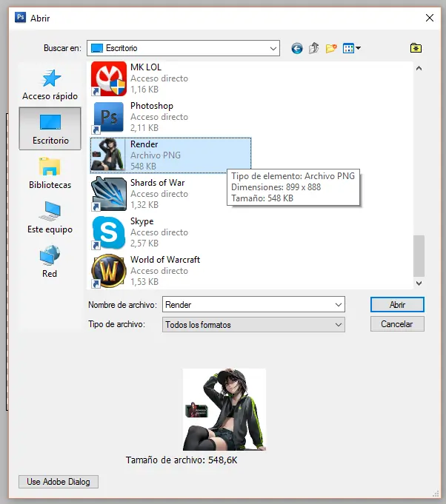Image resolution: width=446 pixels, height=504 pixels.
Task: Go up one folder level icon
Action: (313, 48)
